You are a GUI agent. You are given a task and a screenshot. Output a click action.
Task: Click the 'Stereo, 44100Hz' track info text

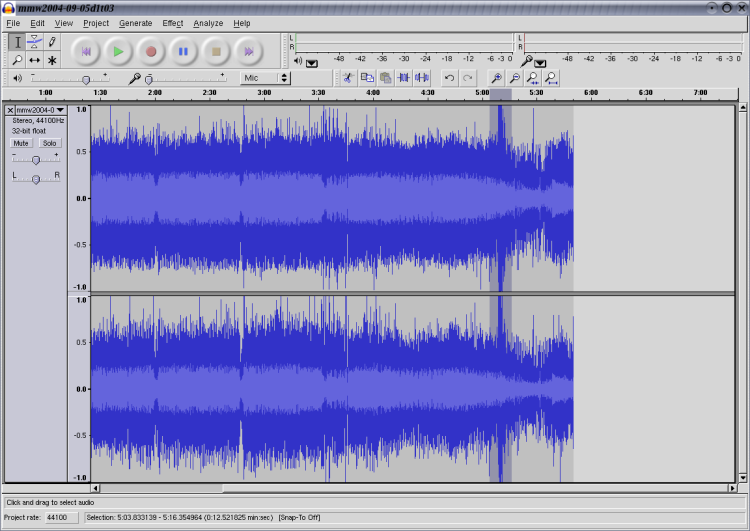pyautogui.click(x=38, y=121)
